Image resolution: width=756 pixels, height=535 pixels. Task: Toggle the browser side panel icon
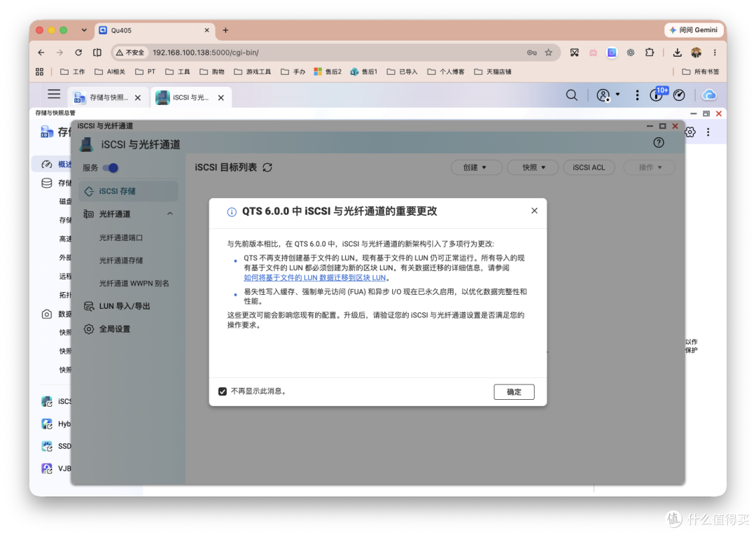click(97, 53)
